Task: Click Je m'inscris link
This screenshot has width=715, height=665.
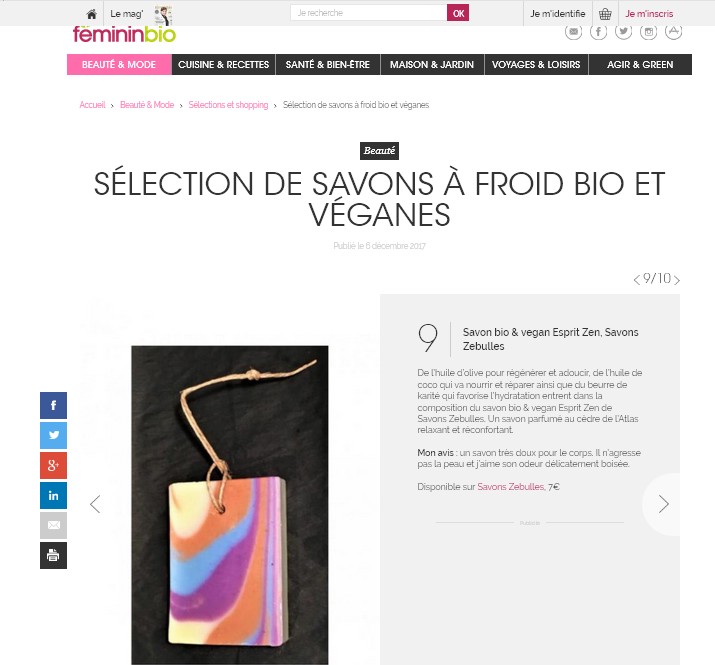Action: click(x=649, y=14)
